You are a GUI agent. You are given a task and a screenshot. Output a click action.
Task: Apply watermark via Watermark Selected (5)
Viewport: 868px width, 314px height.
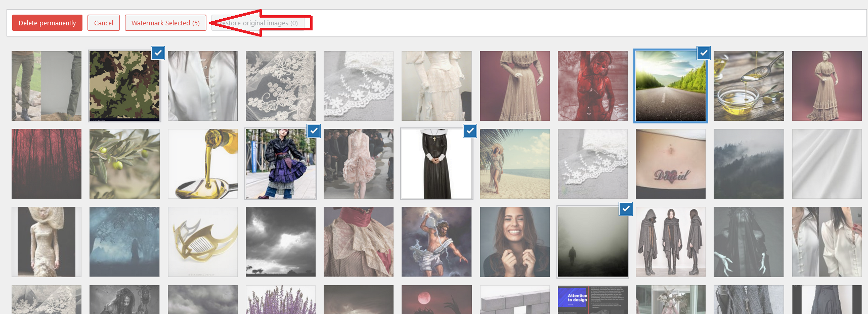coord(165,23)
